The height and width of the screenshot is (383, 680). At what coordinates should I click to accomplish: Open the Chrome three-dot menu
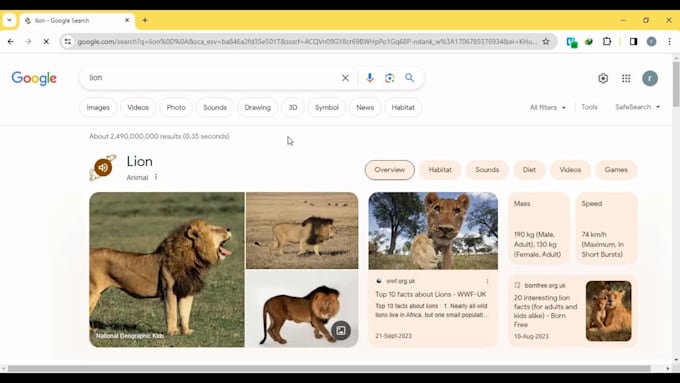pyautogui.click(x=669, y=42)
